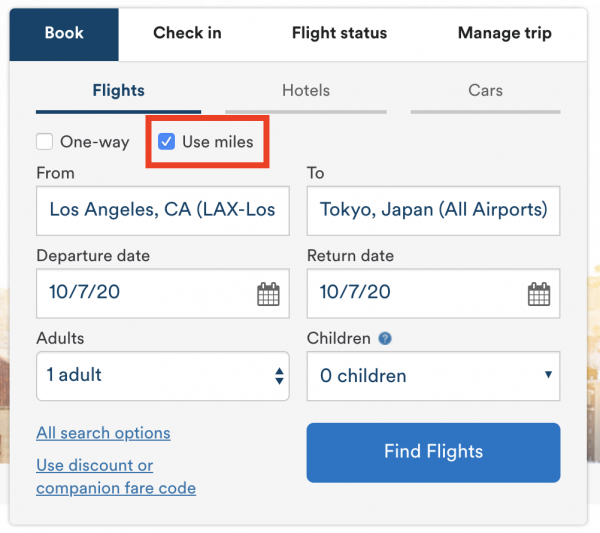Open the Check in tab
This screenshot has height=533, width=600.
tap(187, 34)
